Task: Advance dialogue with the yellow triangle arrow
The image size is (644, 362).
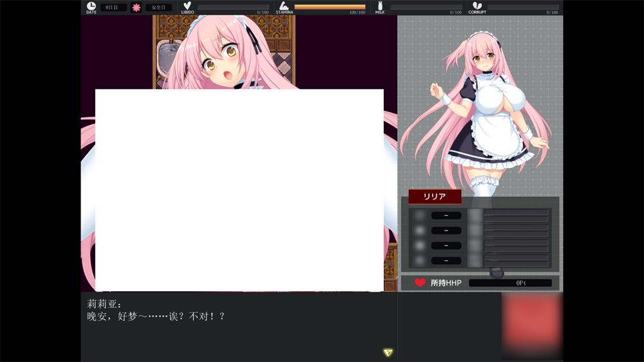Action: (x=387, y=352)
